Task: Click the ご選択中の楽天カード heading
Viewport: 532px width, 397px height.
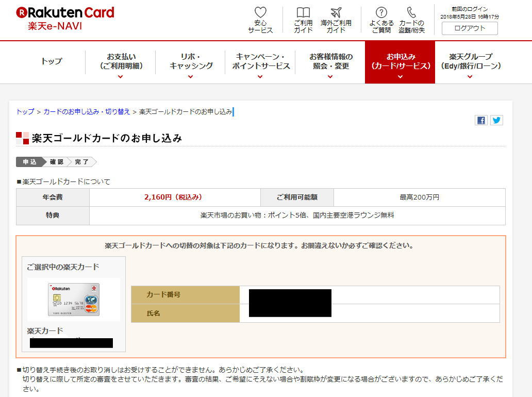Action: pyautogui.click(x=63, y=267)
